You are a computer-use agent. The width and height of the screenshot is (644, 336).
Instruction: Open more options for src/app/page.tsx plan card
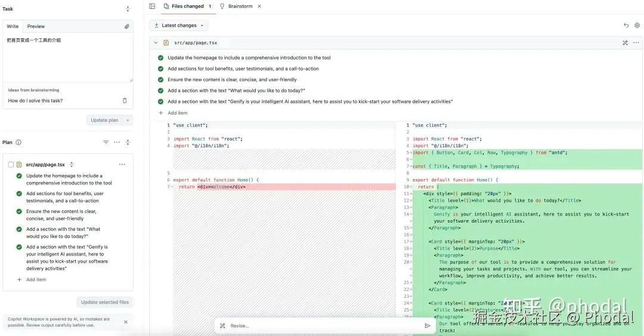[x=122, y=165]
